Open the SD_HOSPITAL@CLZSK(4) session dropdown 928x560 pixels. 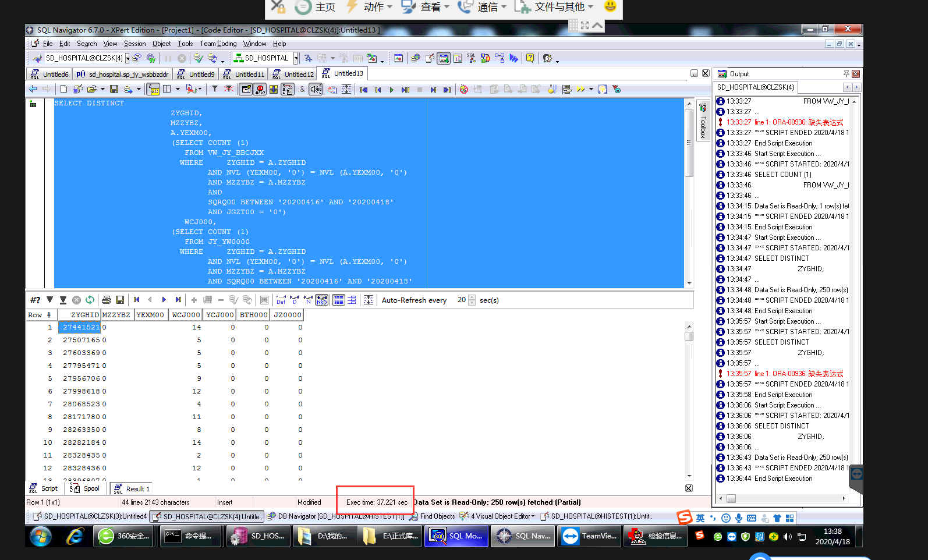pyautogui.click(x=127, y=58)
